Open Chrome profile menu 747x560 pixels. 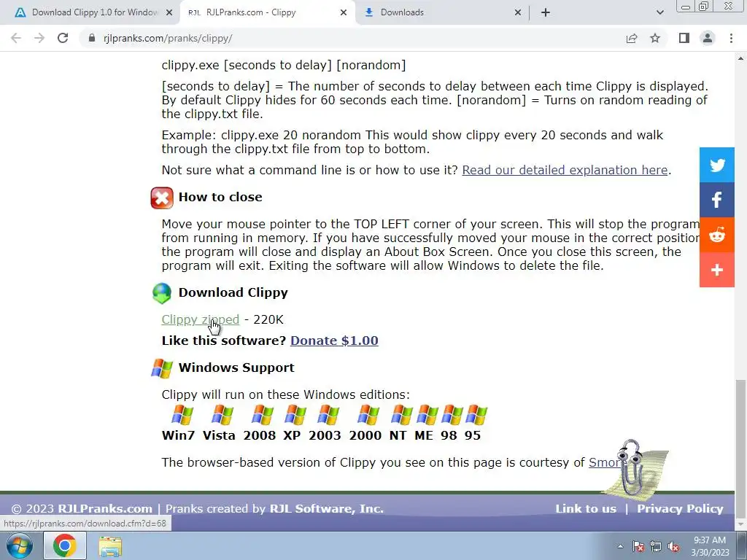coord(708,38)
